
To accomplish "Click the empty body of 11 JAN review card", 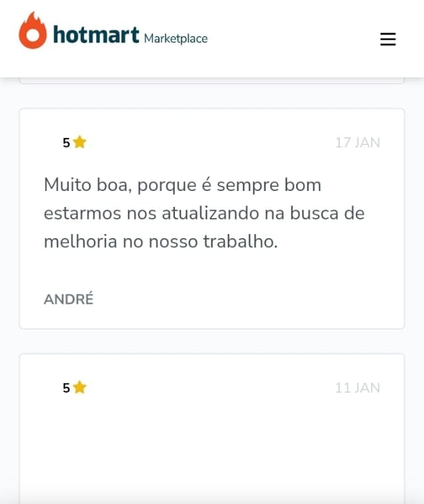I will 212,450.
